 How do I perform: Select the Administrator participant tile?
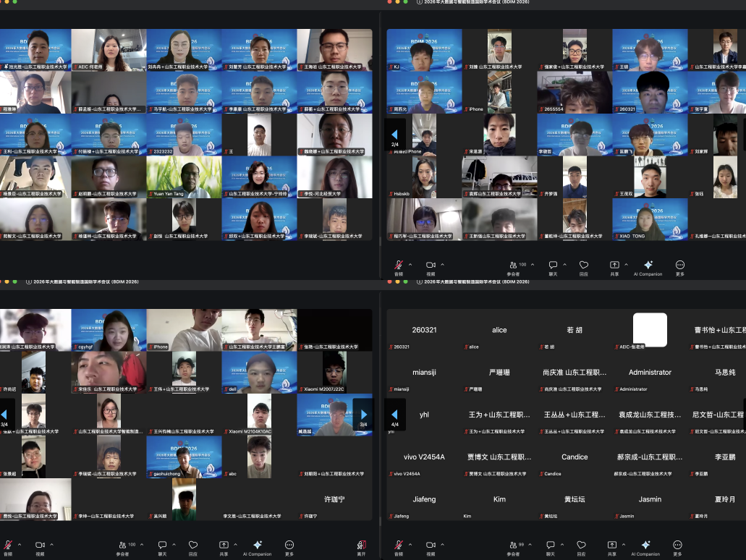click(x=650, y=372)
